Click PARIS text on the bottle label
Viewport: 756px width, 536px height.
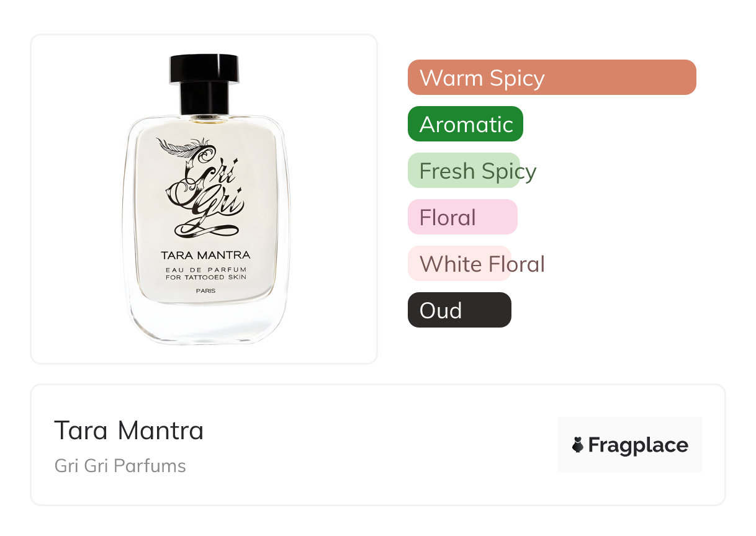pos(205,290)
